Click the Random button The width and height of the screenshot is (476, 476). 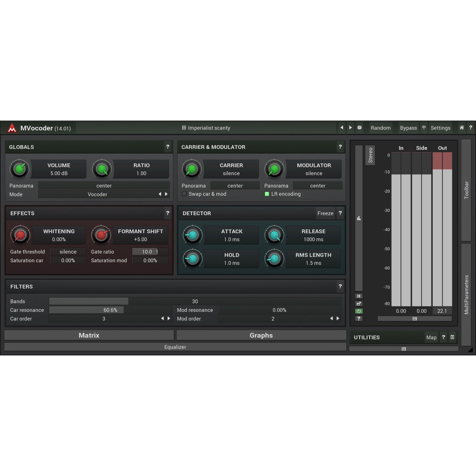(x=381, y=128)
